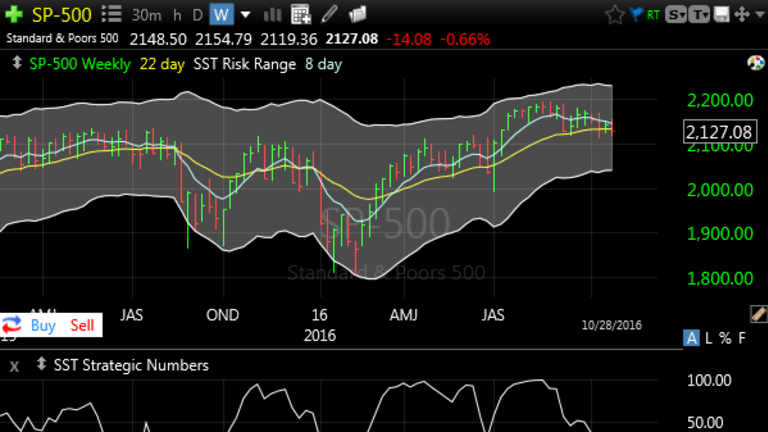Close the SST Strategic Numbers pane with x

pyautogui.click(x=14, y=366)
